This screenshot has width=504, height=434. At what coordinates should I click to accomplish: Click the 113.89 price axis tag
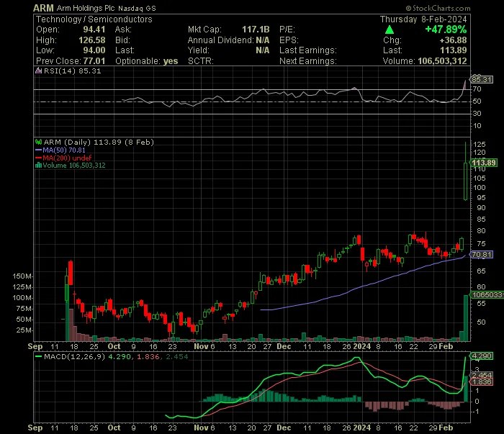pyautogui.click(x=483, y=163)
